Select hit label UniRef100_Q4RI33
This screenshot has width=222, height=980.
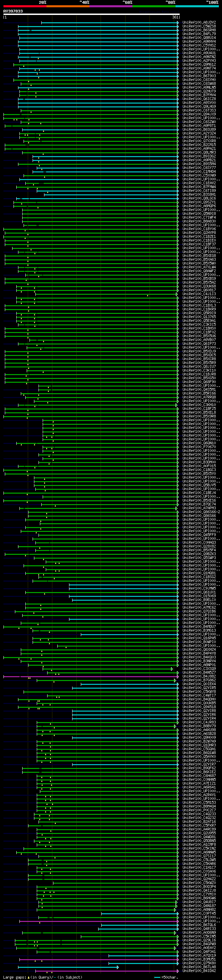pos(199,929)
